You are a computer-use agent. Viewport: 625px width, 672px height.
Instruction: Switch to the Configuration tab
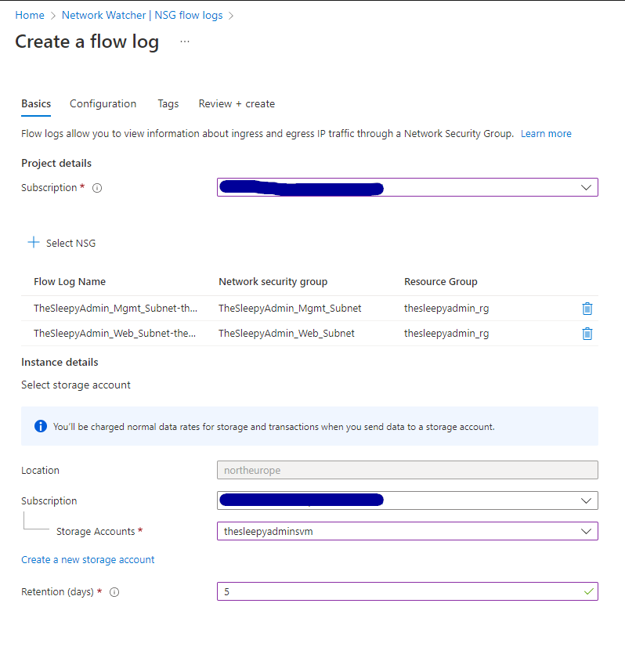click(x=103, y=103)
